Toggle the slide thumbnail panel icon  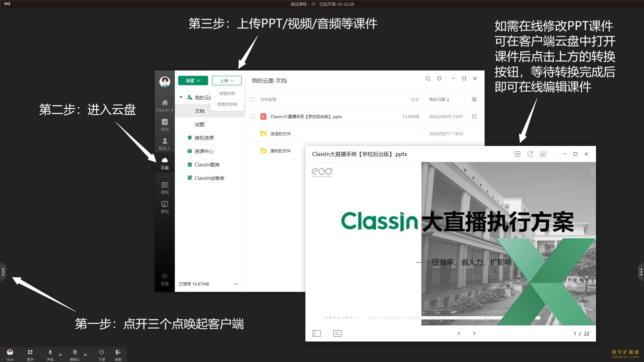coord(317,333)
